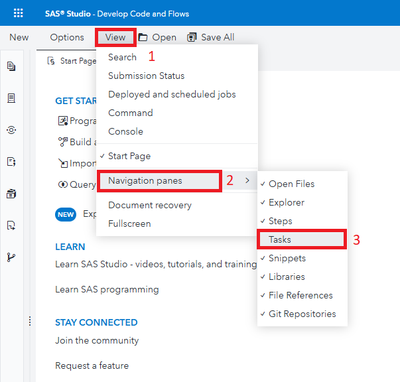The height and width of the screenshot is (382, 400).
Task: Open Join the community link
Action: [x=97, y=340]
